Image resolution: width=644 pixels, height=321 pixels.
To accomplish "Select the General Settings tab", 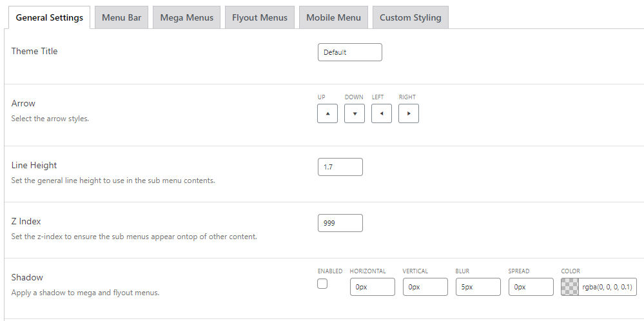I will coord(49,17).
